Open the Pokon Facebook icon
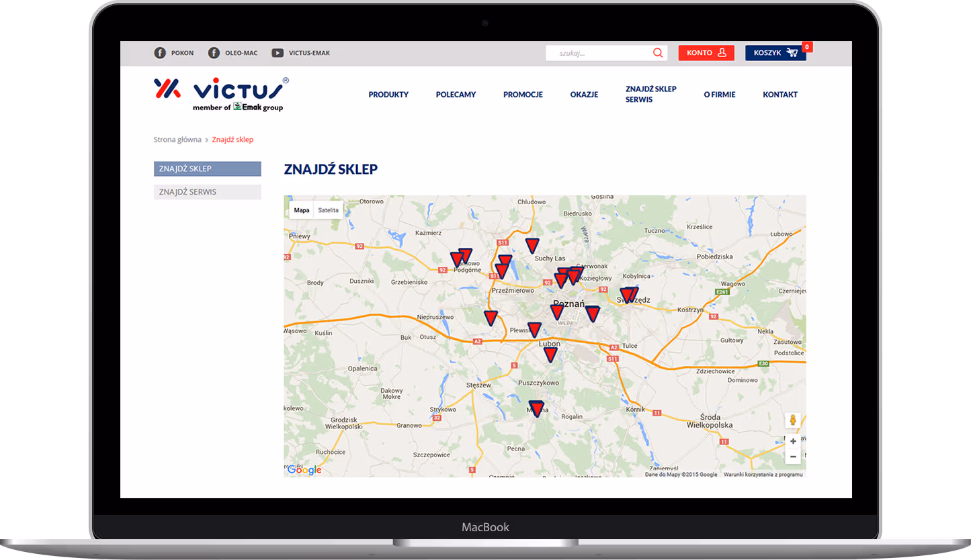The width and height of the screenshot is (971, 560). pos(160,53)
